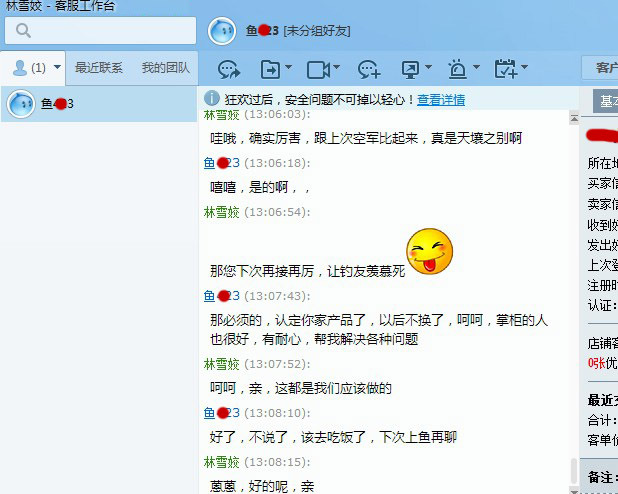The height and width of the screenshot is (494, 618).
Task: Click message 呵呵，亲，这都是我们应该做的
Action: [x=301, y=388]
